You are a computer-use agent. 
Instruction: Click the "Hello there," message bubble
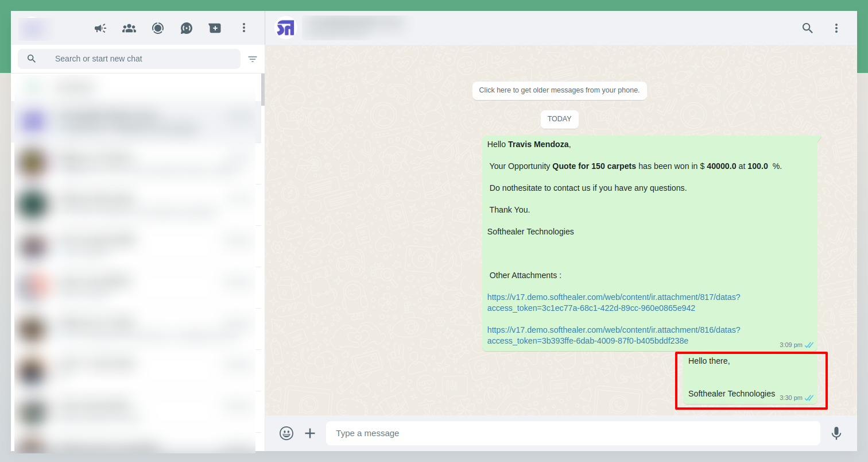[750, 378]
